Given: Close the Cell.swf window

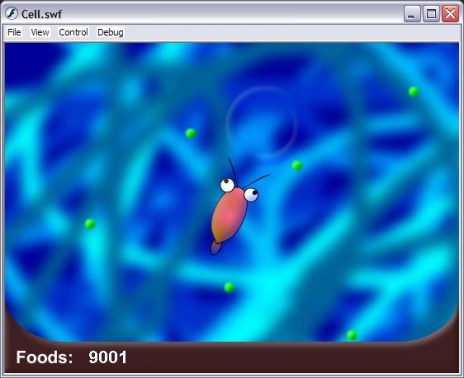Looking at the screenshot, I should click(x=450, y=14).
